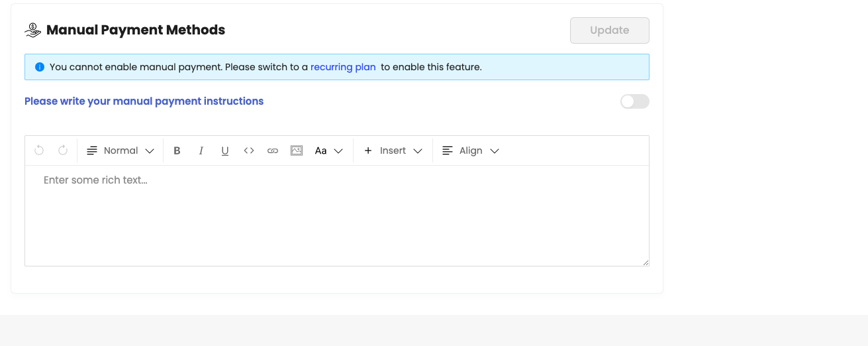Click the insert link chain icon
This screenshot has width=868, height=346.
click(273, 150)
